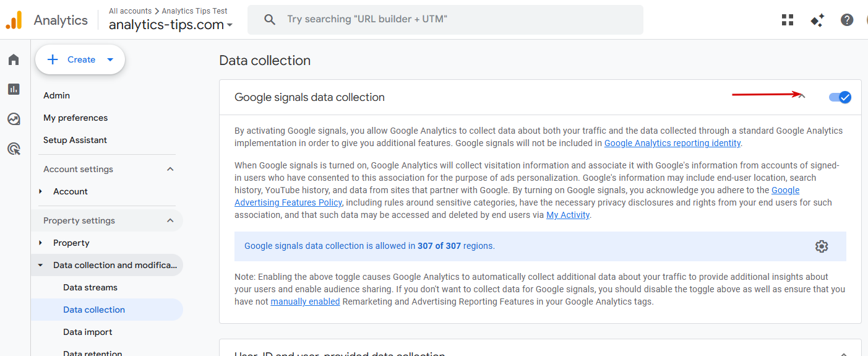Open the Reports icon in left rail
Image resolution: width=868 pixels, height=356 pixels.
pyautogui.click(x=14, y=89)
